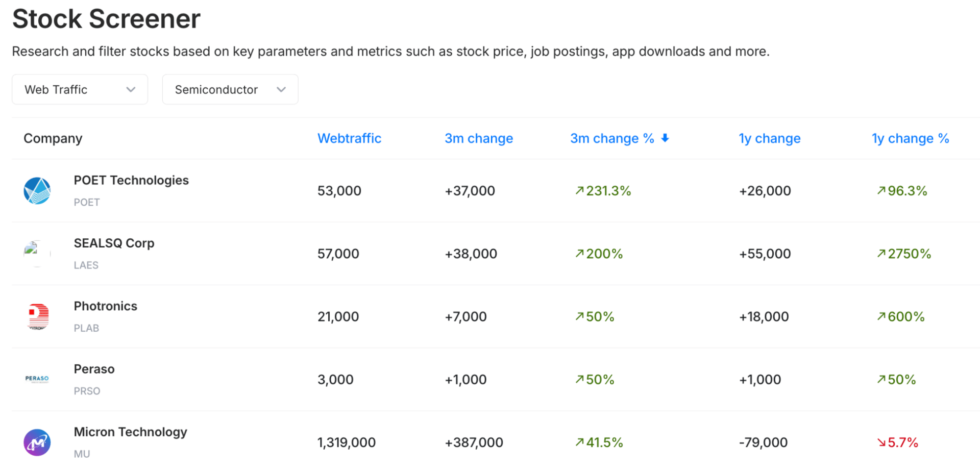
Task: Click the red down arrow next to 5.7%
Action: (881, 442)
